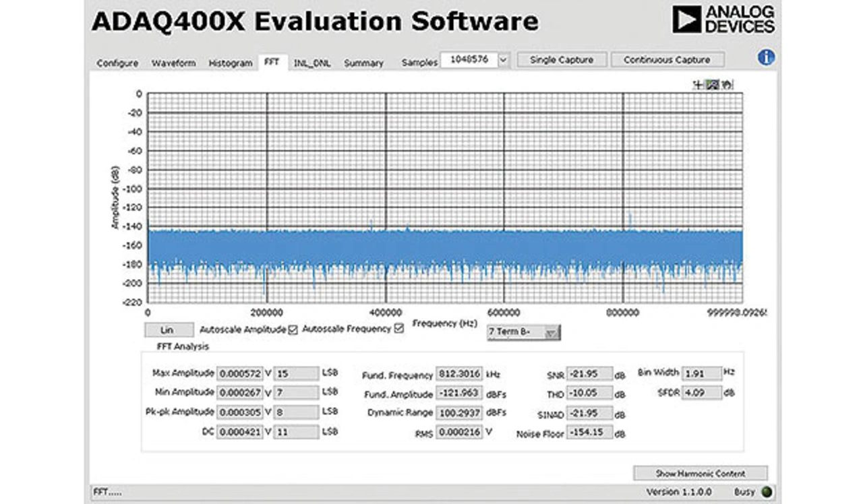Image resolution: width=863 pixels, height=504 pixels.
Task: Click the Show Harmonic Content button
Action: pyautogui.click(x=700, y=473)
